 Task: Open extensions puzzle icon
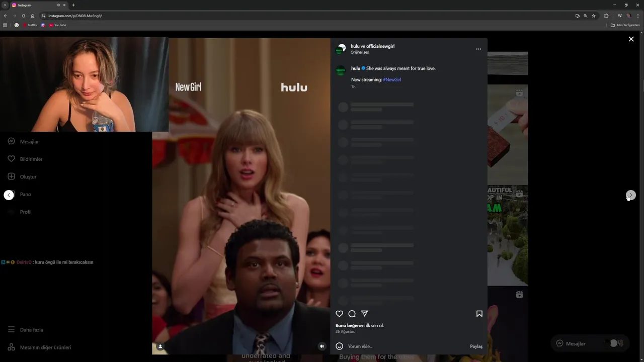click(x=606, y=16)
